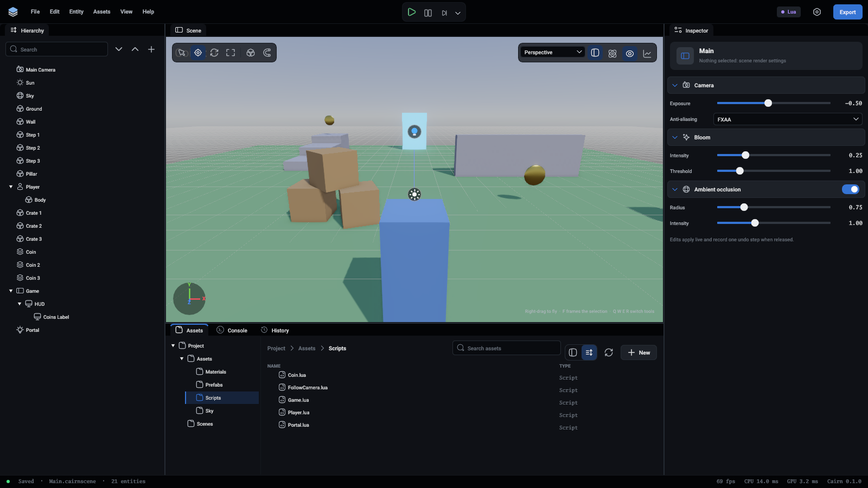Switch to the Console tab

pos(232,330)
